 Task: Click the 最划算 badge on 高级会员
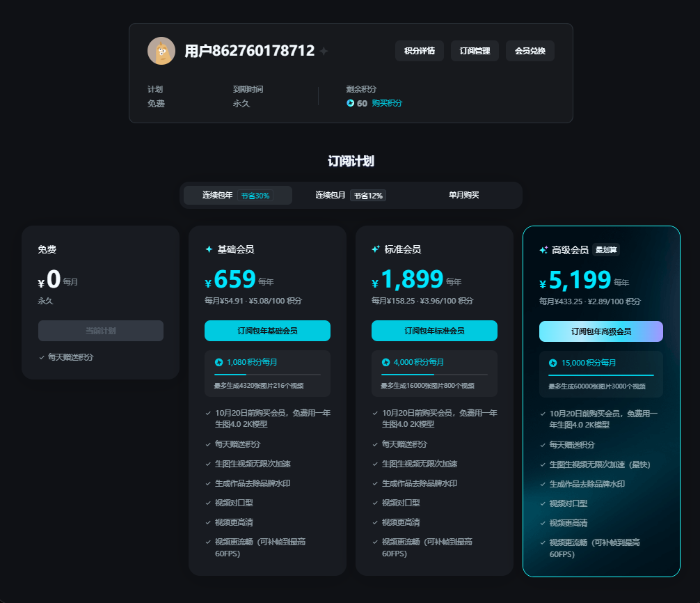coord(606,250)
